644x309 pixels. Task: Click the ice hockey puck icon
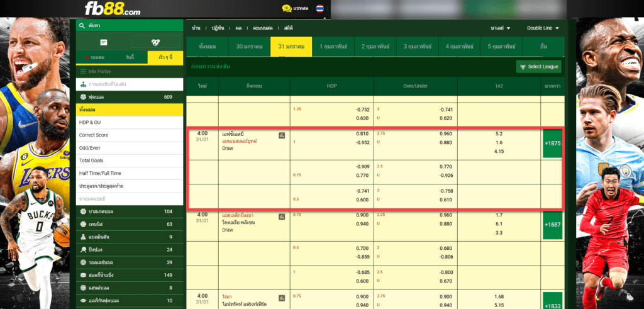pos(84,275)
